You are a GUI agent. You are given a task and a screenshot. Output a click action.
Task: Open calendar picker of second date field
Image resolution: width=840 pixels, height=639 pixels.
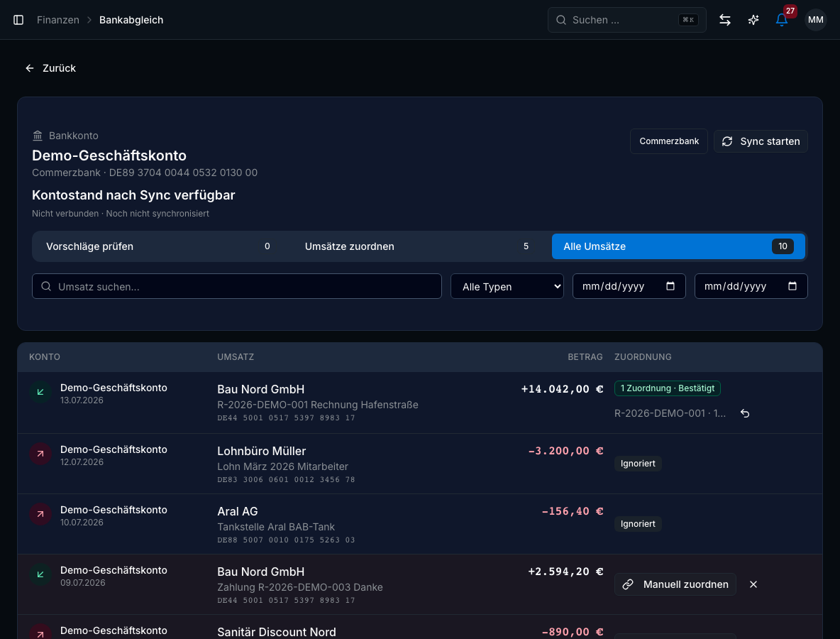pyautogui.click(x=792, y=286)
